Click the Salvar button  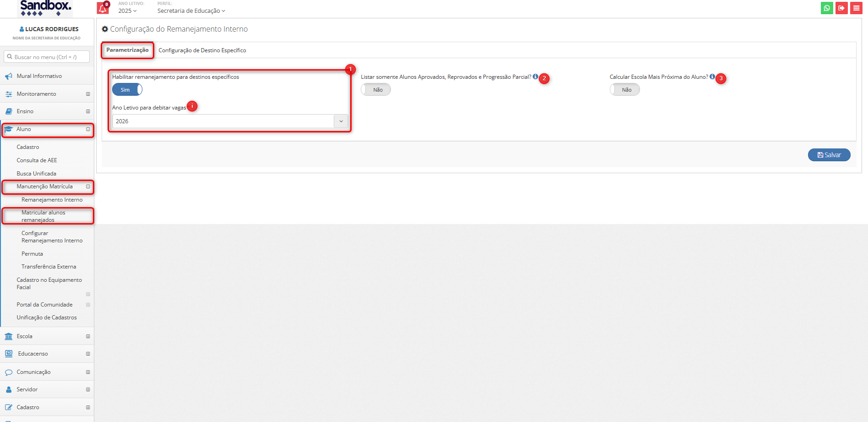829,155
